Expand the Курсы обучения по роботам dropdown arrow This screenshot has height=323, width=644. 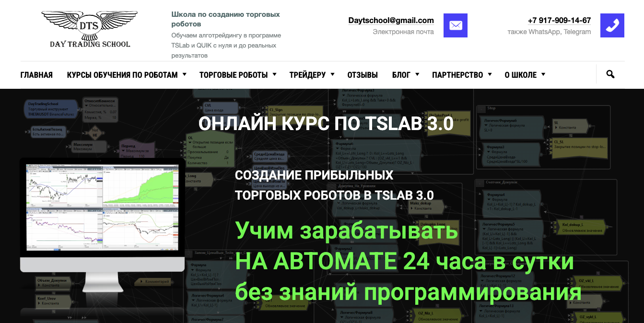click(x=185, y=74)
